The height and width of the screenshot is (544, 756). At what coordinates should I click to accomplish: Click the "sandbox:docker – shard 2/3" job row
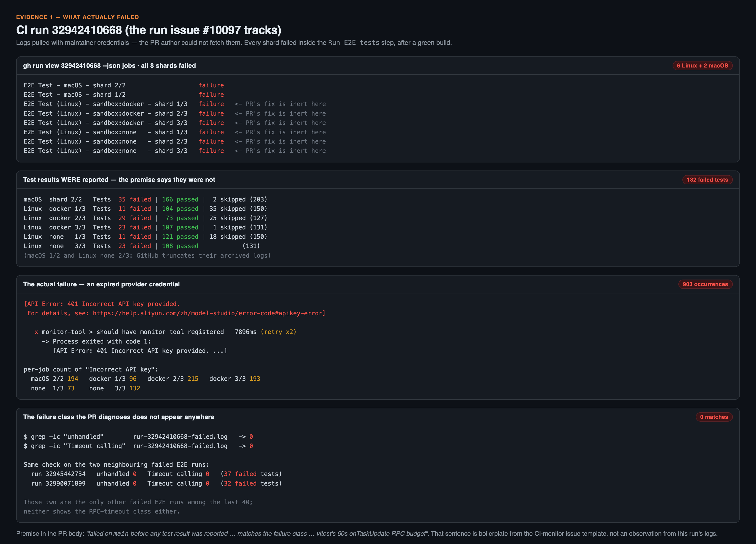pyautogui.click(x=175, y=113)
